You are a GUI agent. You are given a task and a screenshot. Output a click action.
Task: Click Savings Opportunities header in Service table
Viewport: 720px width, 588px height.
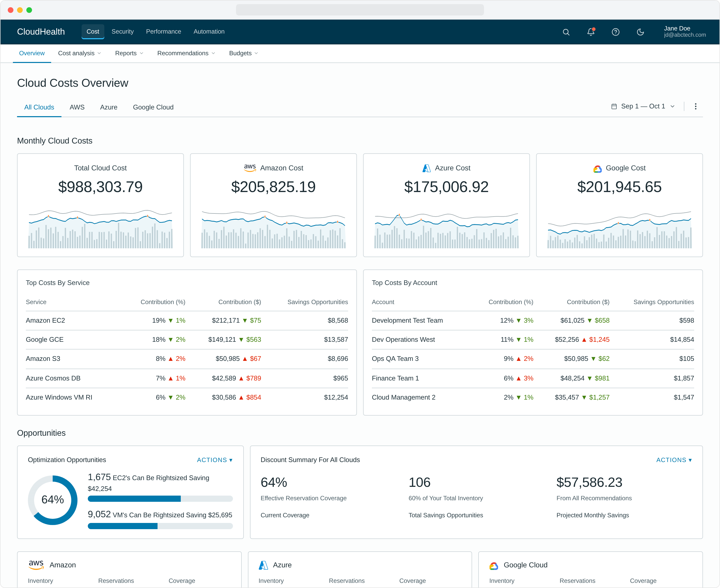tap(317, 302)
